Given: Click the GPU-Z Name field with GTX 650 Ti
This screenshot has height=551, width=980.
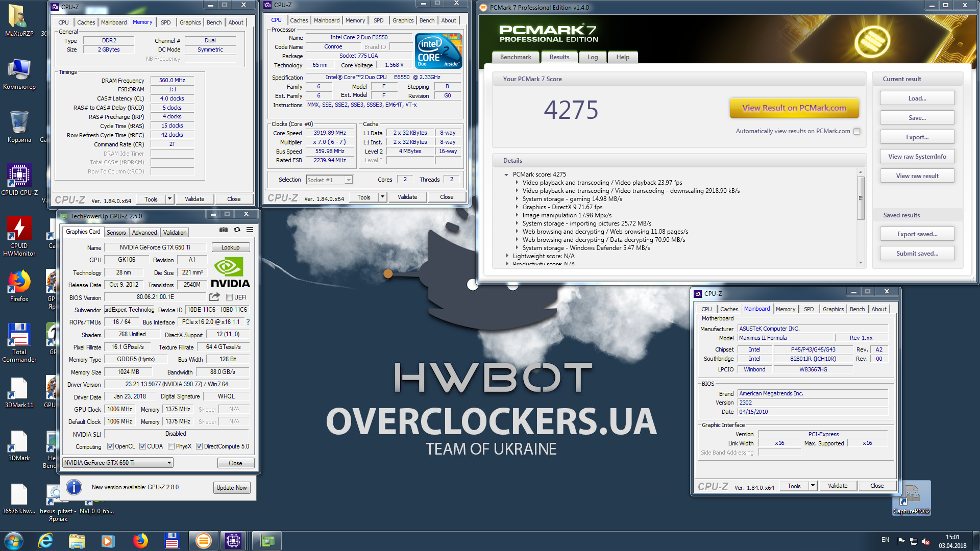Looking at the screenshot, I should 155,247.
